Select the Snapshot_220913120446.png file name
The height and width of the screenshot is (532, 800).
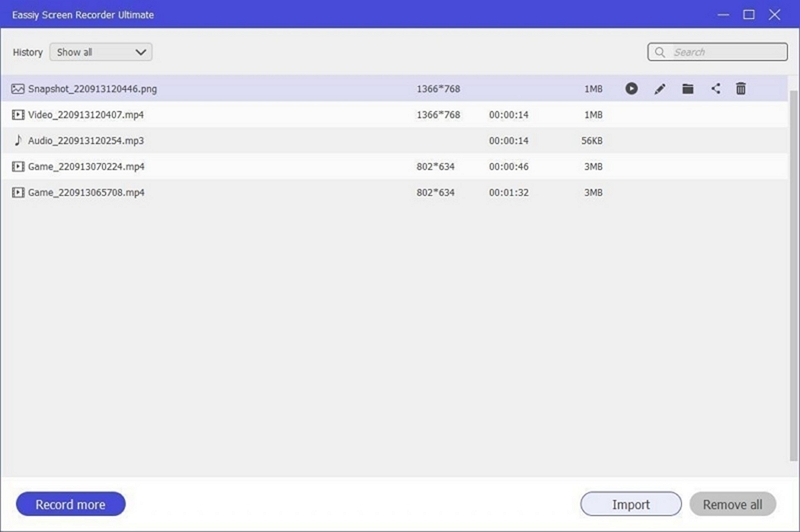click(92, 89)
